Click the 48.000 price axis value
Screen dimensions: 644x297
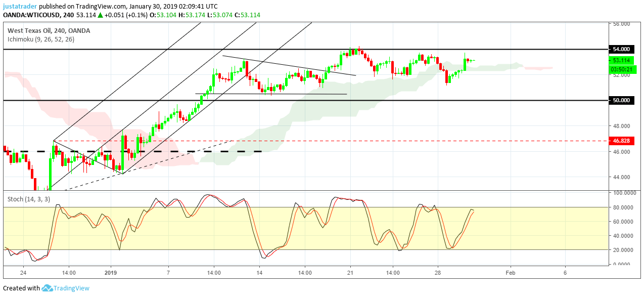pos(621,126)
